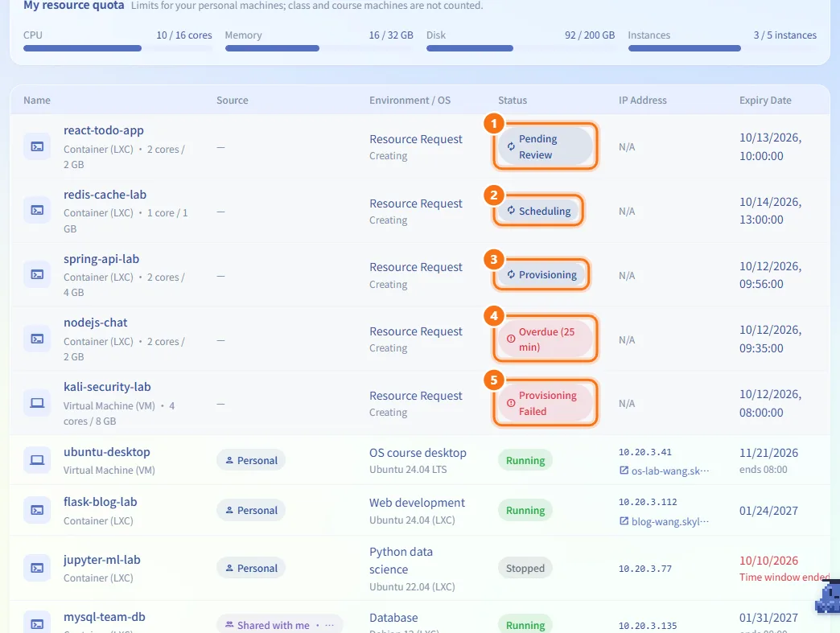Click the warning icon in Provisioning Failed badge

511,403
